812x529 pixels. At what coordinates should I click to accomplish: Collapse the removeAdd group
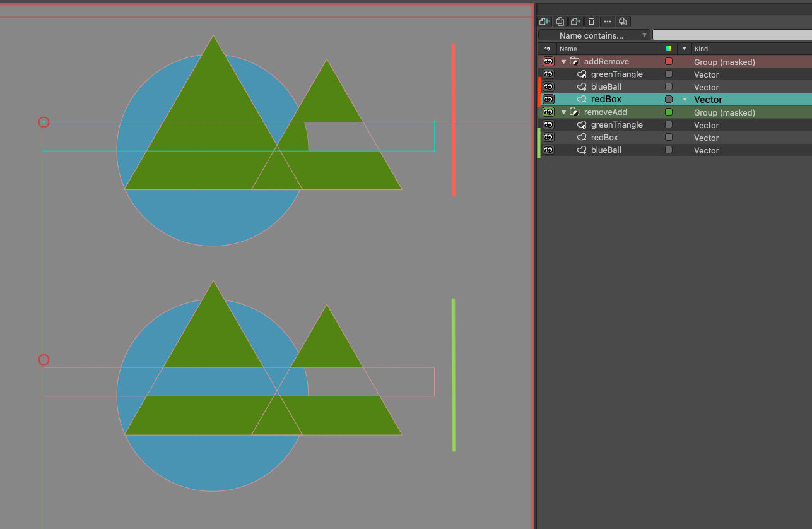tap(563, 112)
